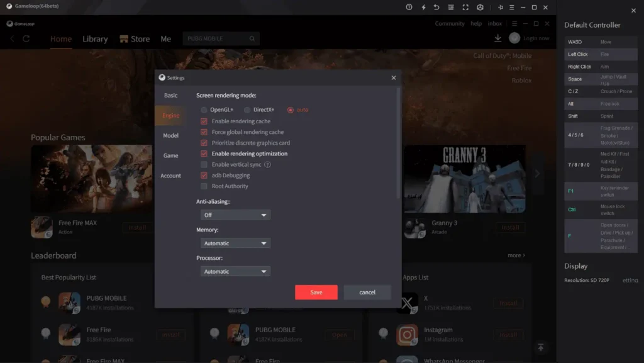Open PUBG MOBILE from leaderboard
This screenshot has width=644, height=363.
point(339,335)
